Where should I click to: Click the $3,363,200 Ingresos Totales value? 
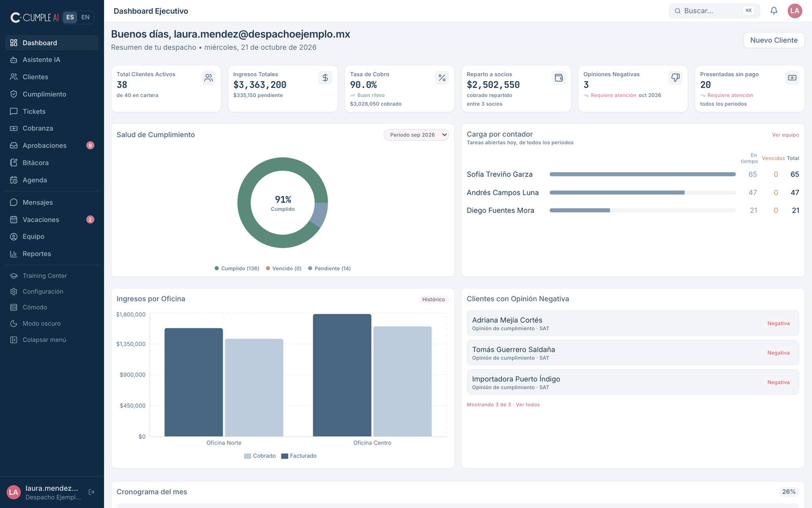260,85
